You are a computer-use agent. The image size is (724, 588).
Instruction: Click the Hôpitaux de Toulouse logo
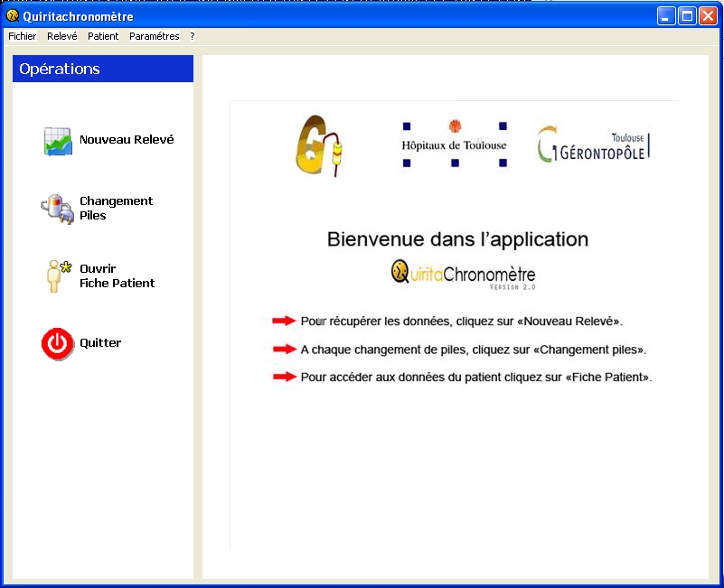coord(454,145)
